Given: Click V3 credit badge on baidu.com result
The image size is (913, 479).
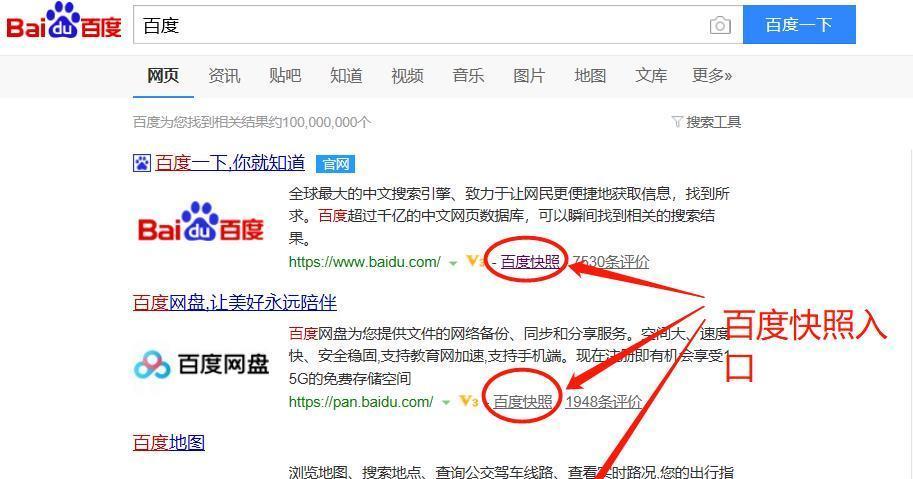Looking at the screenshot, I should point(474,262).
